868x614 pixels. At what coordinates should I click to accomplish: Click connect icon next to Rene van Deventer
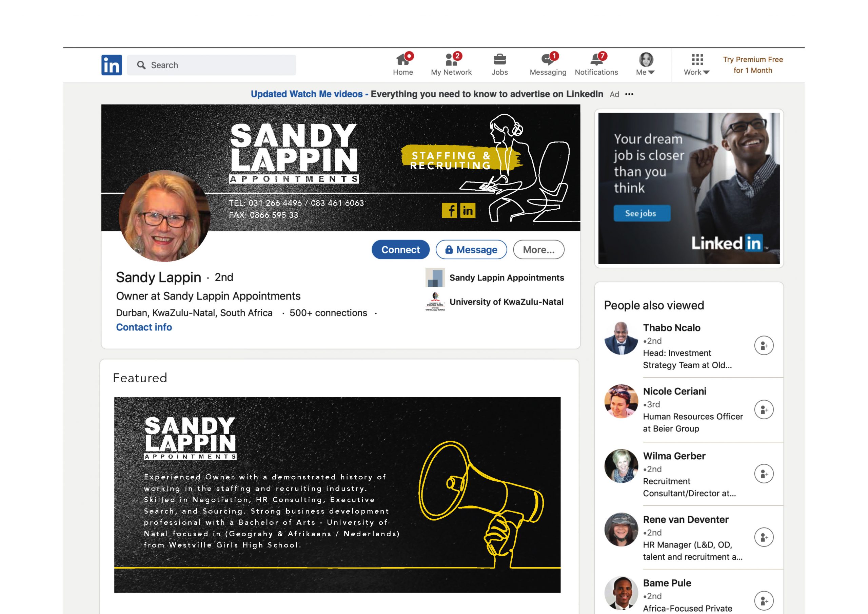pyautogui.click(x=764, y=537)
